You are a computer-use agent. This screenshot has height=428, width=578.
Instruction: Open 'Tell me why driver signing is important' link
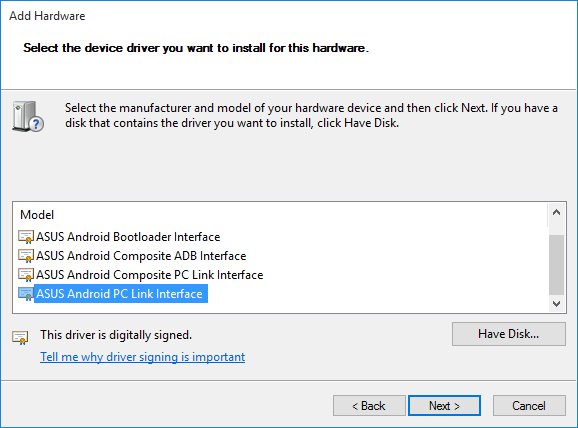click(143, 357)
